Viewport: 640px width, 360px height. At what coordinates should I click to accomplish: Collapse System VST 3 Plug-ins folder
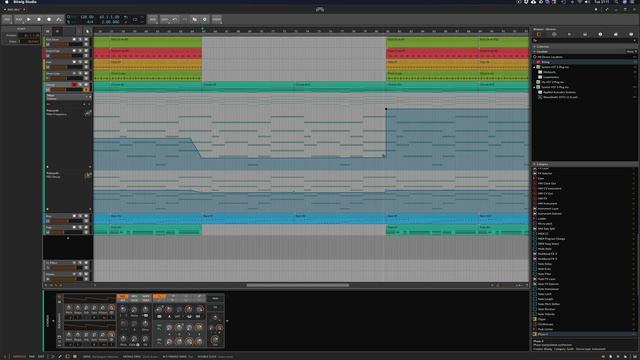535,87
